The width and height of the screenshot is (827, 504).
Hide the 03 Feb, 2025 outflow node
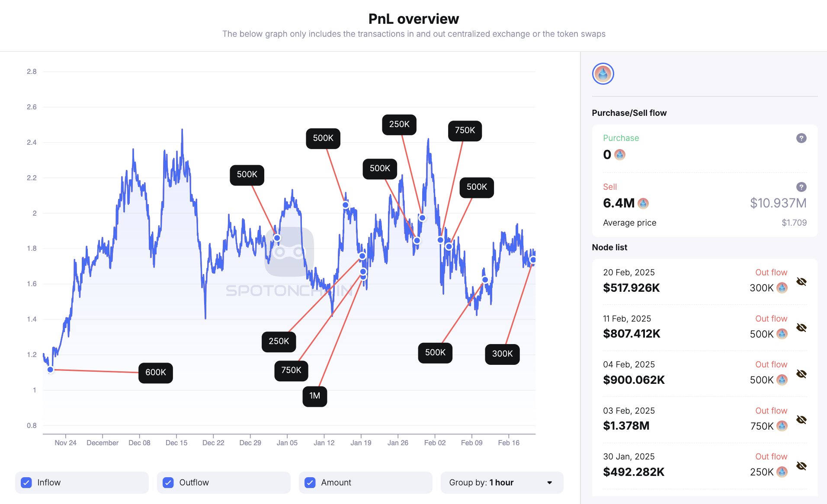(801, 420)
